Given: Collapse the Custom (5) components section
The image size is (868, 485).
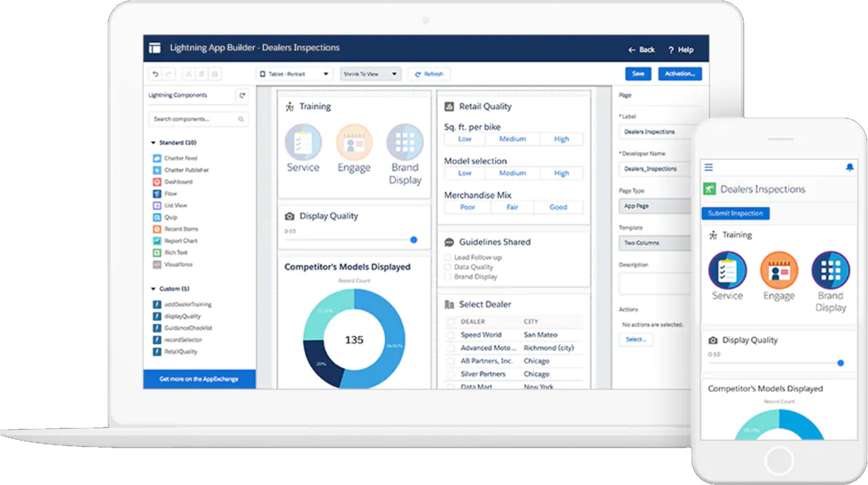Looking at the screenshot, I should [x=153, y=289].
